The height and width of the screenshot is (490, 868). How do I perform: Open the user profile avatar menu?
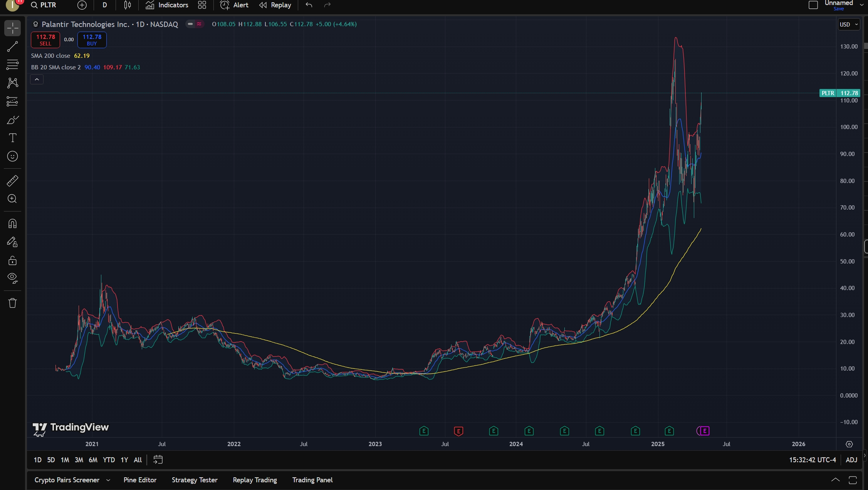[13, 5]
